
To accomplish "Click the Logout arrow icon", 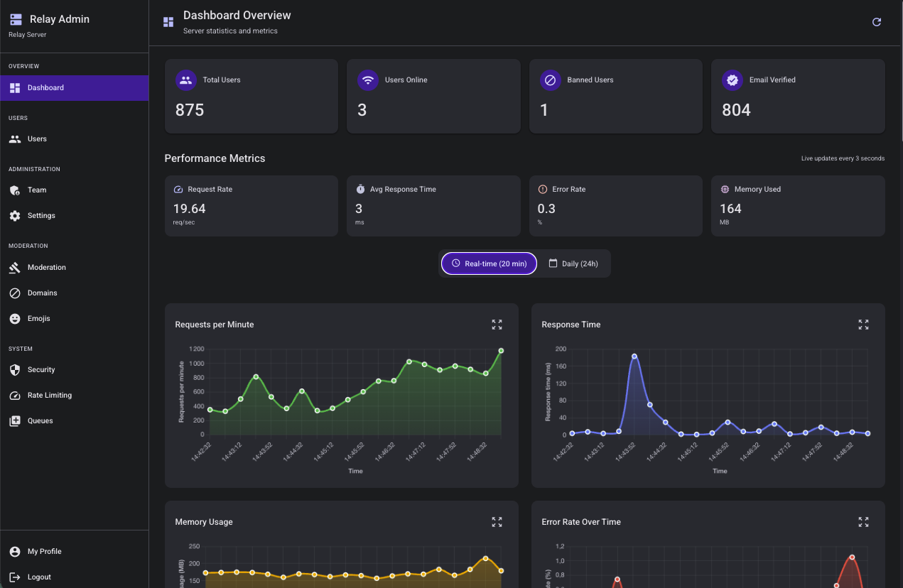I will 15,577.
